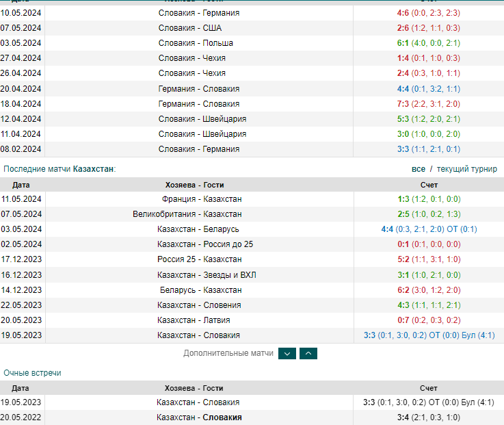Image resolution: width=504 pixels, height=425 pixels.
Task: Show all matches via 'все' link
Action: pyautogui.click(x=419, y=169)
